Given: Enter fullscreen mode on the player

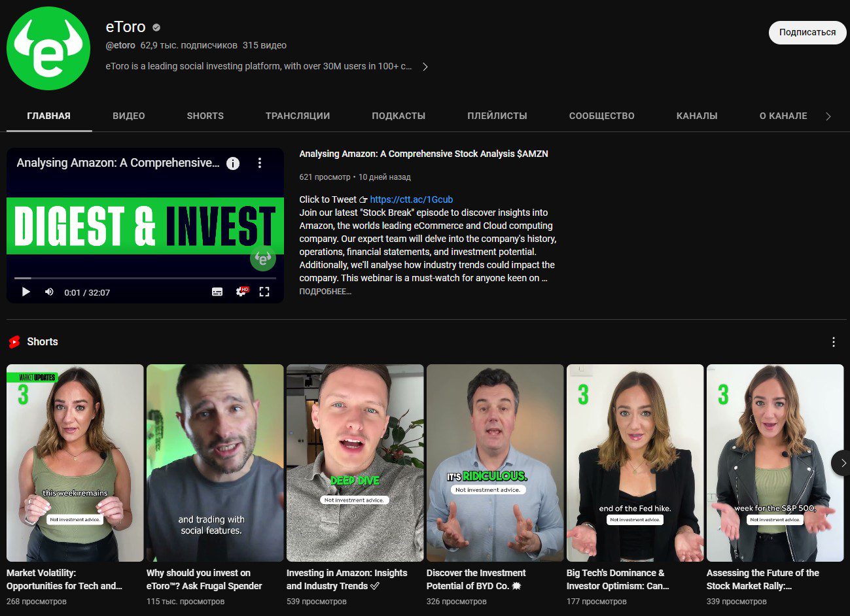Looking at the screenshot, I should coord(264,292).
